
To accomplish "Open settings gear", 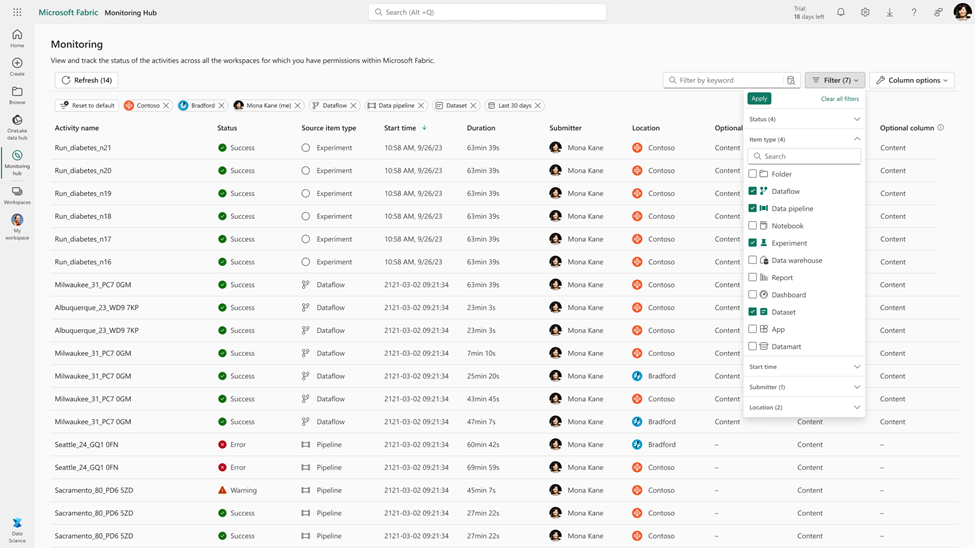I will click(865, 12).
